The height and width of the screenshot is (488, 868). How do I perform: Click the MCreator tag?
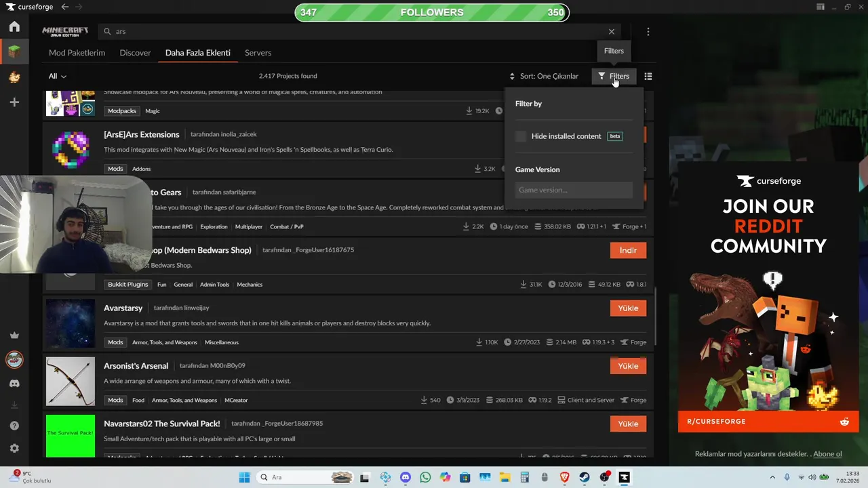point(237,400)
